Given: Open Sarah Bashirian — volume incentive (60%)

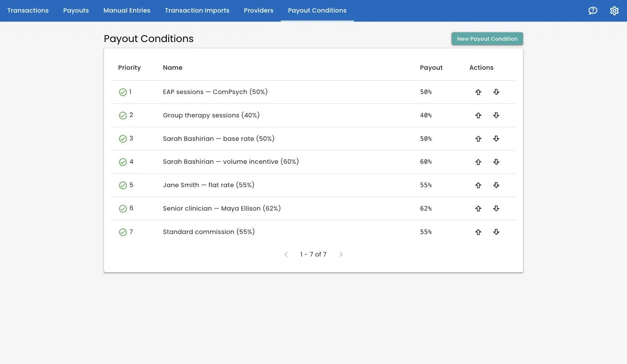Looking at the screenshot, I should pyautogui.click(x=231, y=162).
